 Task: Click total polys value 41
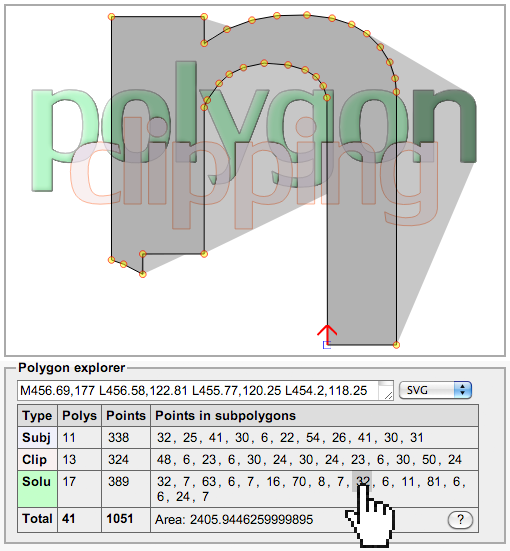click(69, 519)
